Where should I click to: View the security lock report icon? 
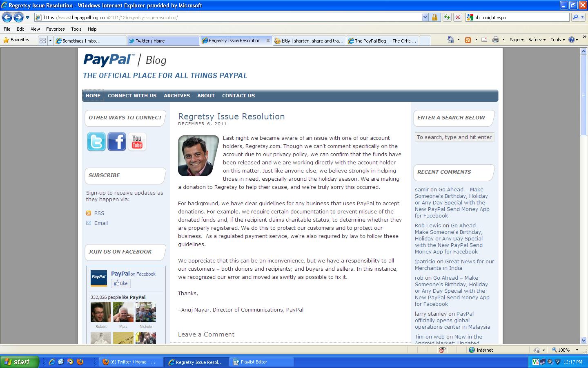point(434,18)
